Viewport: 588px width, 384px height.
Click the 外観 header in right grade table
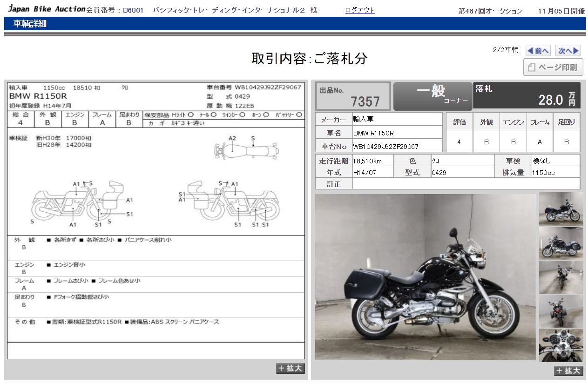point(486,122)
